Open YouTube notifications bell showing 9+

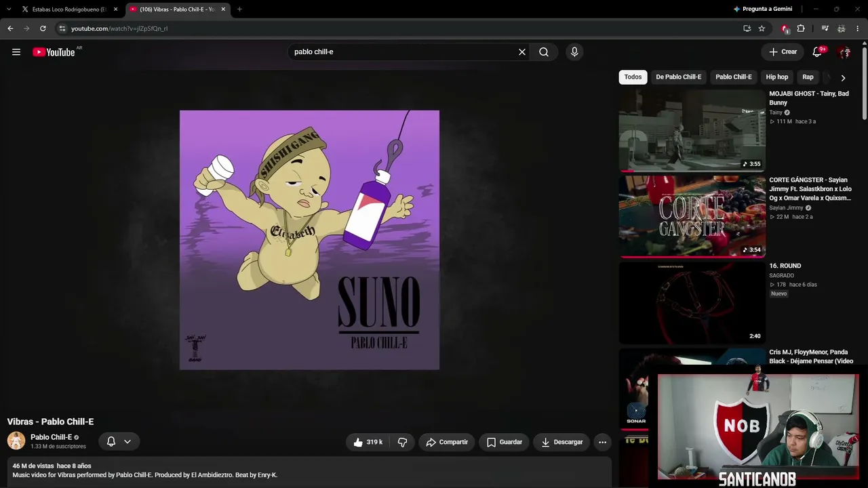tap(818, 52)
